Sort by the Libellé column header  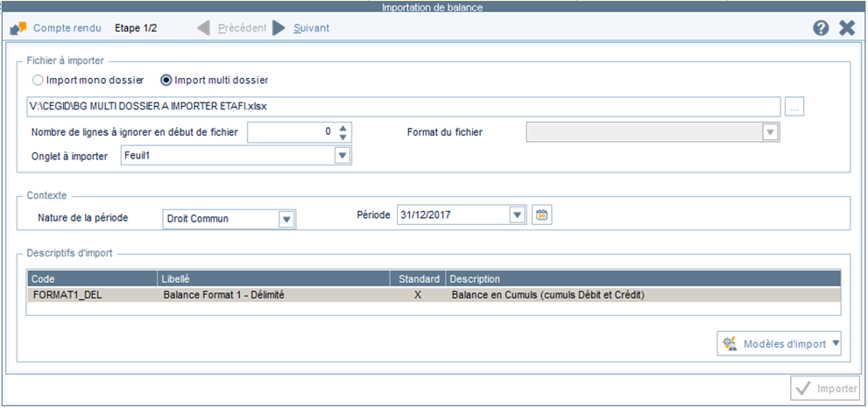274,278
